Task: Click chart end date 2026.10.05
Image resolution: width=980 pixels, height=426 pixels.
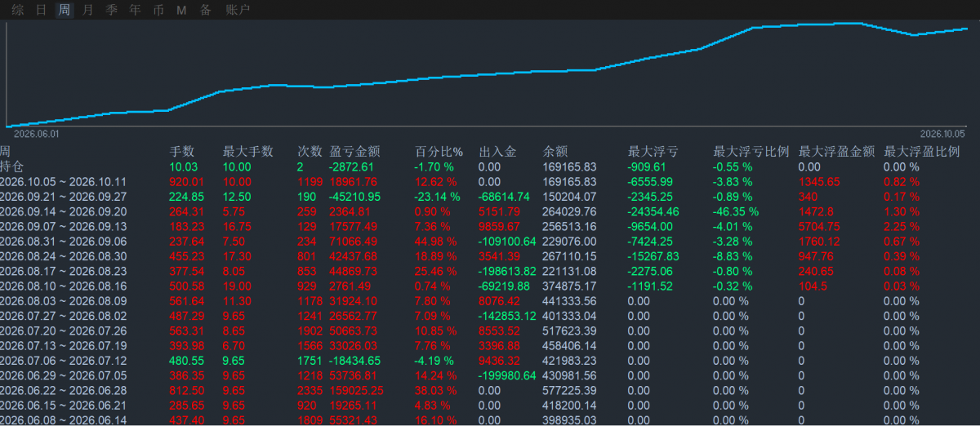Action: [x=942, y=133]
